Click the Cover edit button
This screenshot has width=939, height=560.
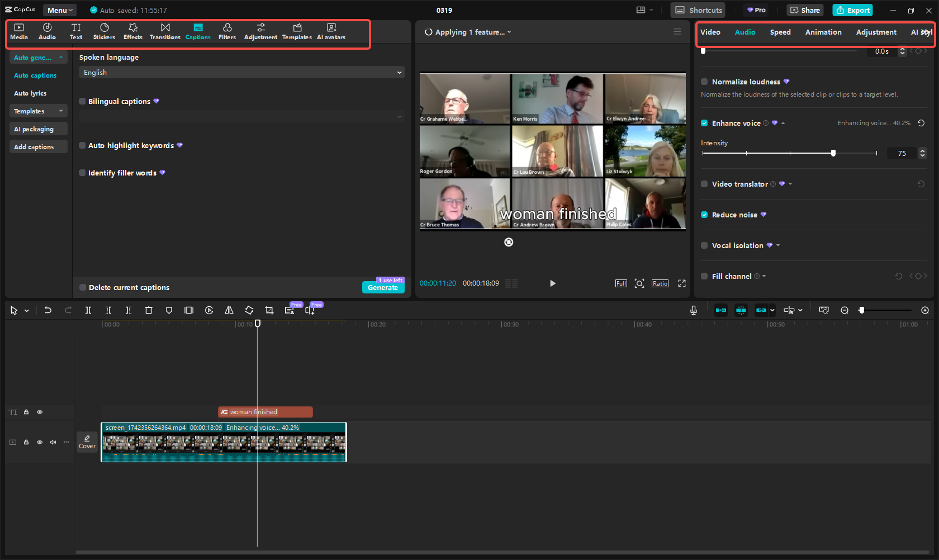click(87, 442)
